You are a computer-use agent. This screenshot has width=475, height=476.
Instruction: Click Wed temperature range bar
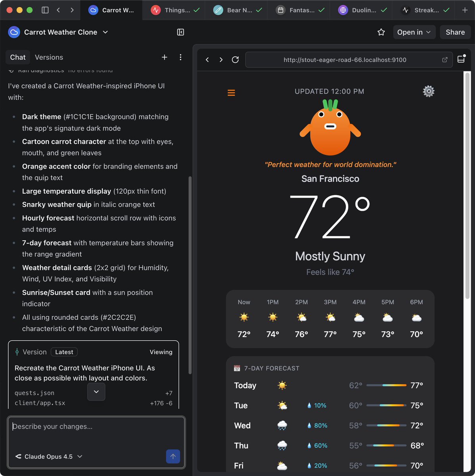click(x=387, y=425)
